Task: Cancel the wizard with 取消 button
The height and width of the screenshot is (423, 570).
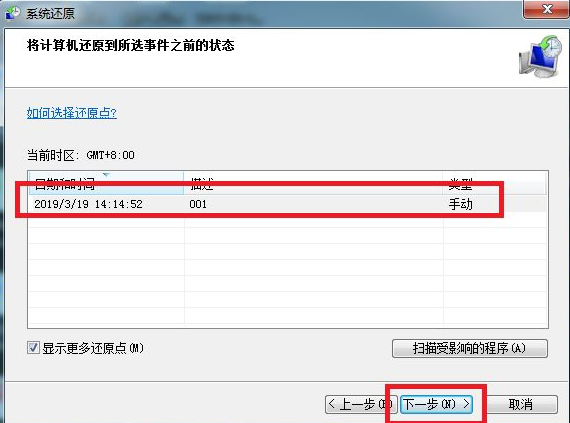Action: point(521,404)
